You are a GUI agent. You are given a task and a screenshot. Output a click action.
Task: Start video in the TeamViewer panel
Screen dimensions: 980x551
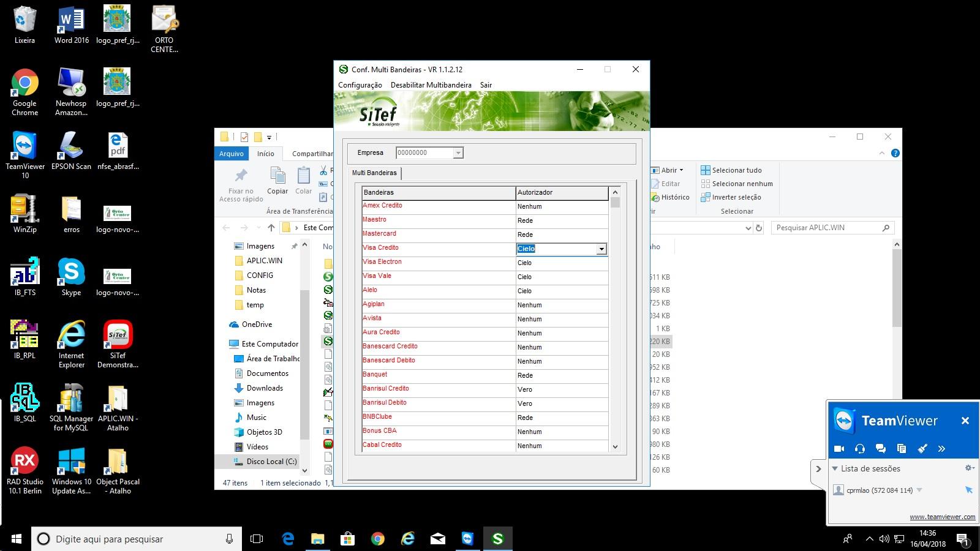(839, 449)
